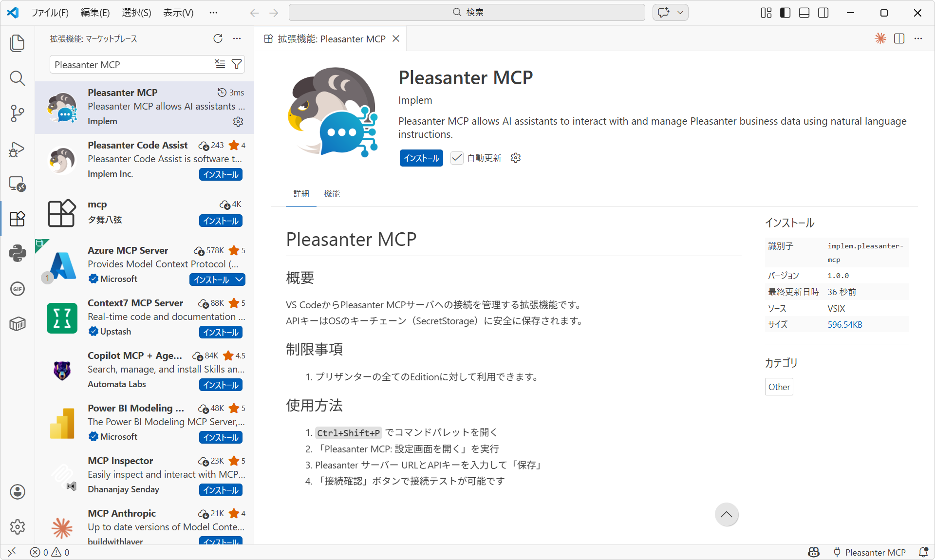Viewport: 935px width, 560px height.
Task: Open Remote Explorer view icon
Action: (18, 184)
